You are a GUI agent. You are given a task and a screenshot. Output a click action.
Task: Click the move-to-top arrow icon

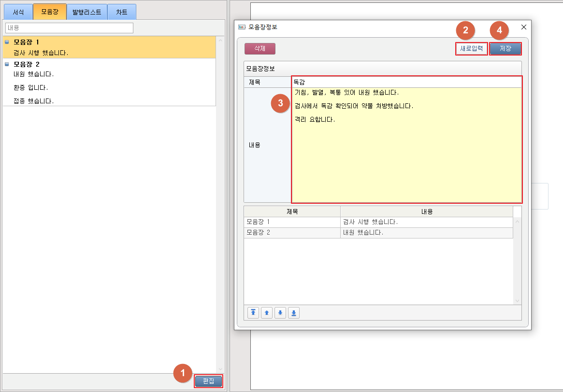(x=253, y=313)
